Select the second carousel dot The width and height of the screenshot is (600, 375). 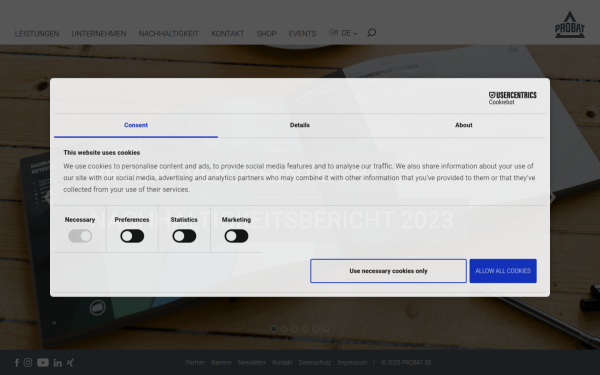(284, 329)
